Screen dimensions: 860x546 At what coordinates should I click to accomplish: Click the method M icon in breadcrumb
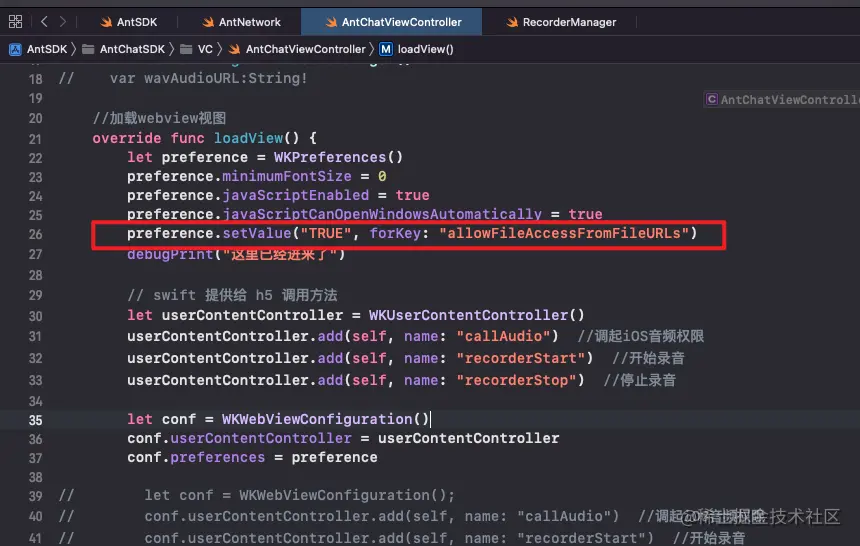[386, 49]
